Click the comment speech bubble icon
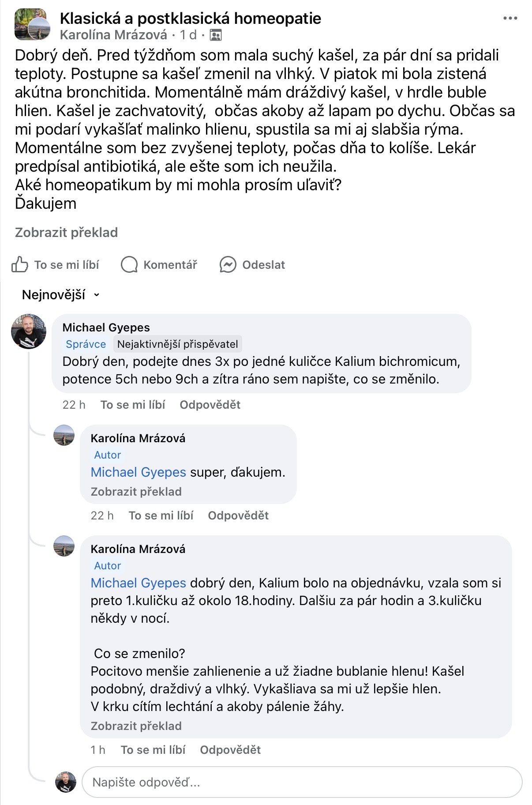The image size is (532, 805). [x=129, y=265]
